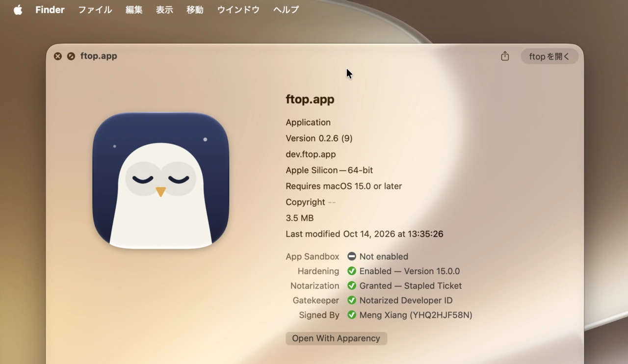
Task: Click the green checkmark next to Gatekeeper
Action: click(351, 300)
